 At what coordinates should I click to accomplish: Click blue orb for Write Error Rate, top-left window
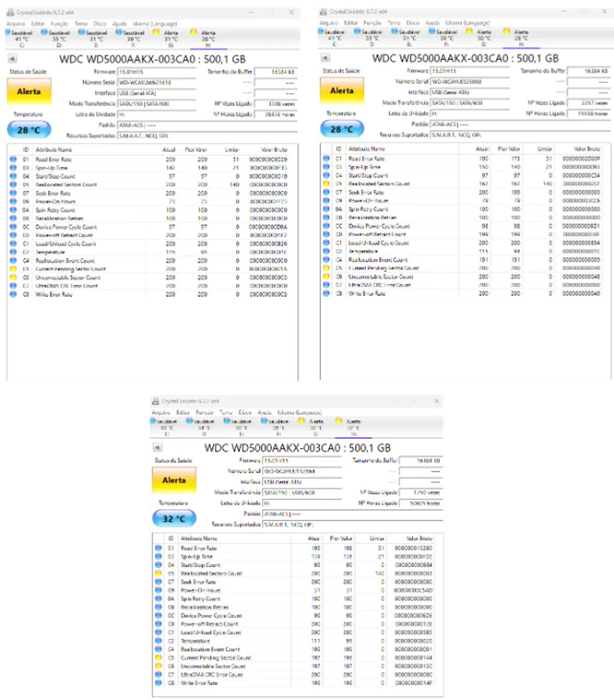[13, 294]
